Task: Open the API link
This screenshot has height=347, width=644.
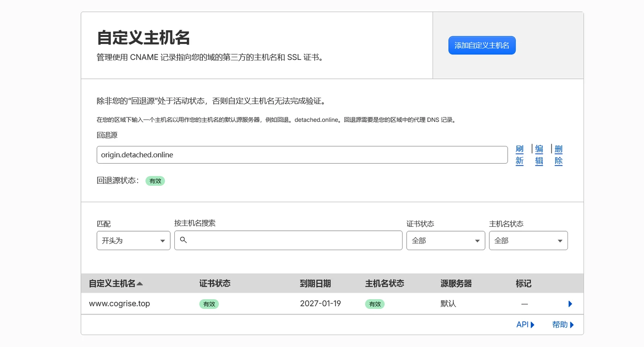Action: pos(525,324)
